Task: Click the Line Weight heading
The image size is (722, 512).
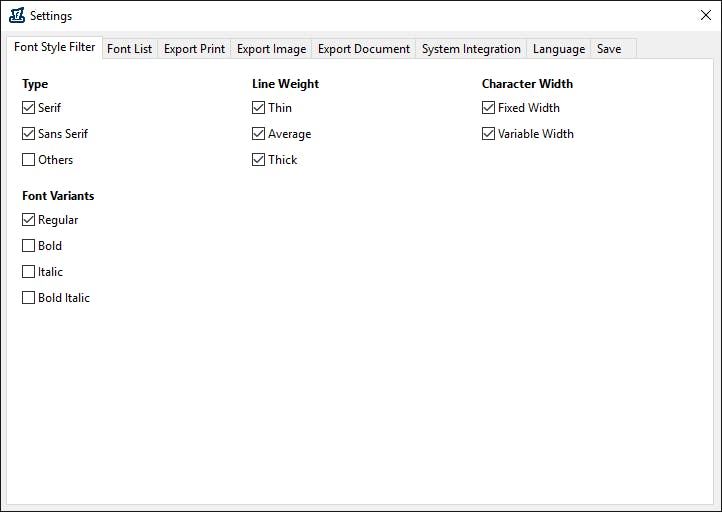Action: (285, 84)
